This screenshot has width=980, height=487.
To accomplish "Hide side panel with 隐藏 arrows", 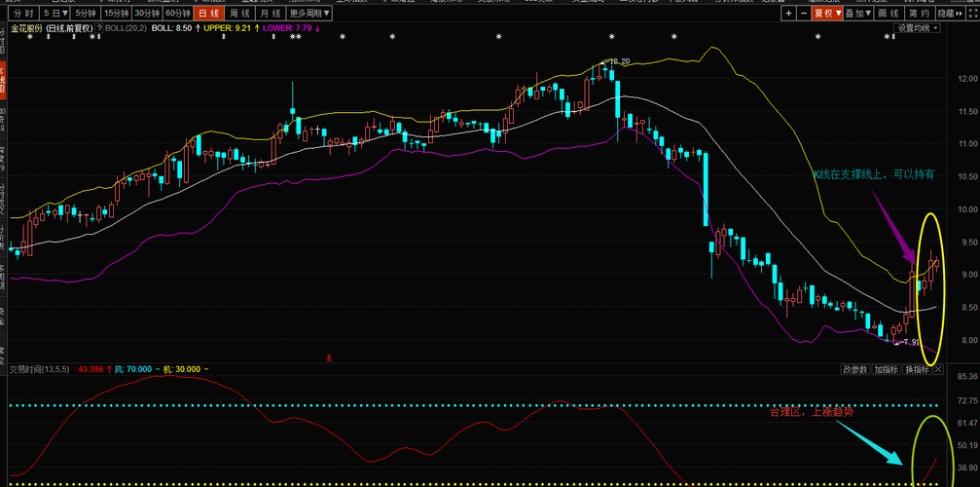I will [950, 13].
